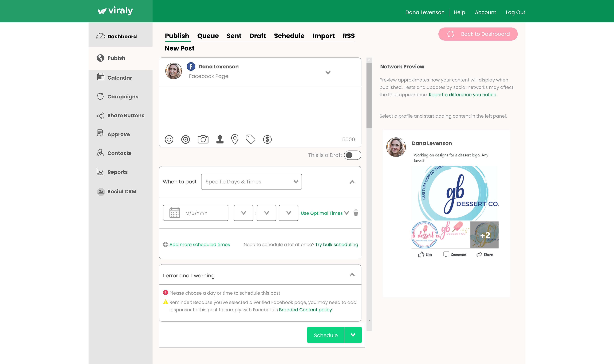
Task: Click the M/D/YYYY date input field
Action: coord(196,213)
